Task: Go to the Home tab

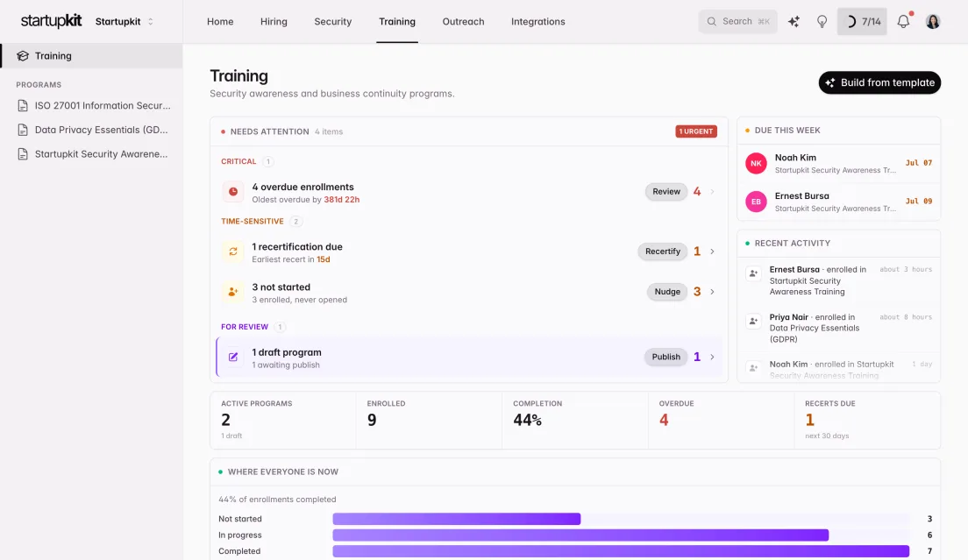Action: 220,22
